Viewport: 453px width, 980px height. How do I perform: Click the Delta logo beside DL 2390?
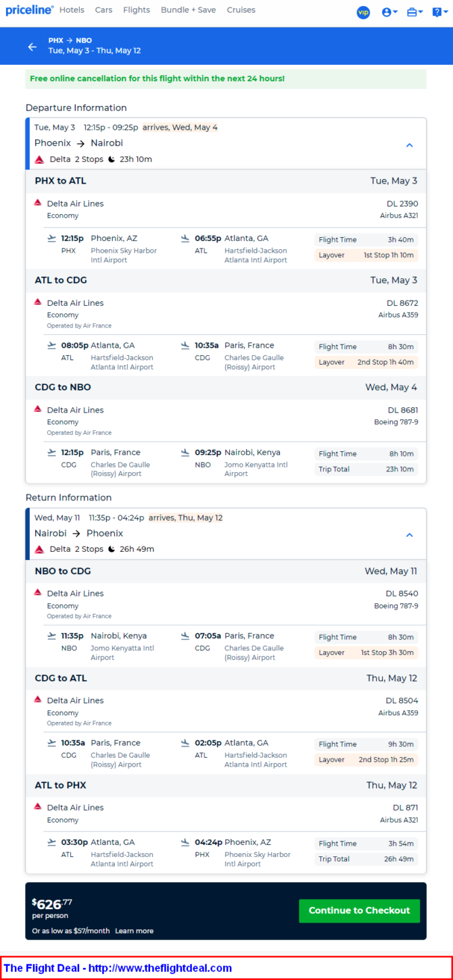pos(38,203)
